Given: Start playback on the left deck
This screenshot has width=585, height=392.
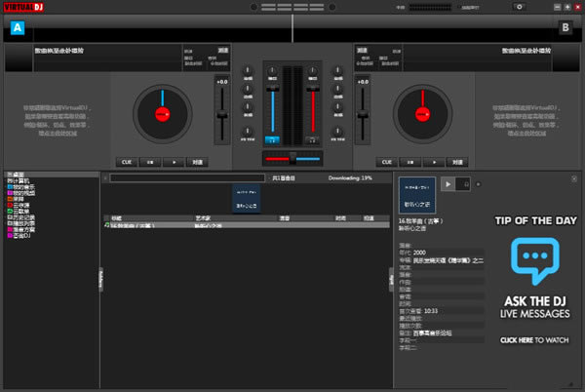Looking at the screenshot, I should pos(174,161).
